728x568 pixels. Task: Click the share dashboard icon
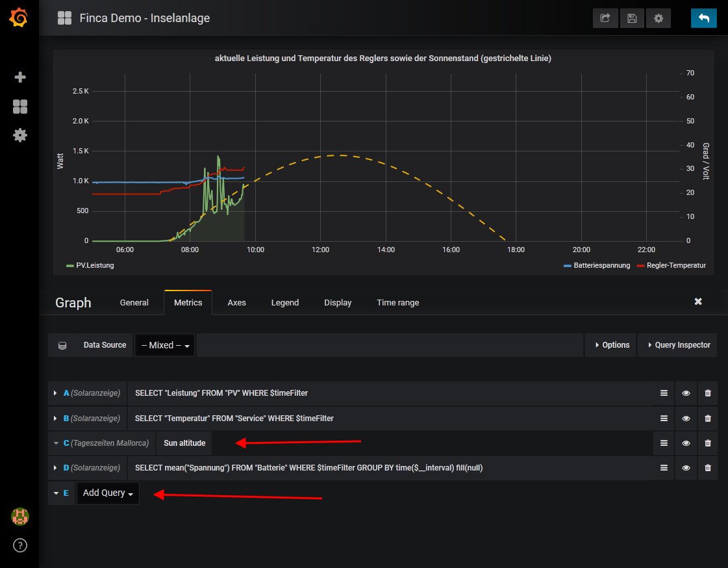605,18
